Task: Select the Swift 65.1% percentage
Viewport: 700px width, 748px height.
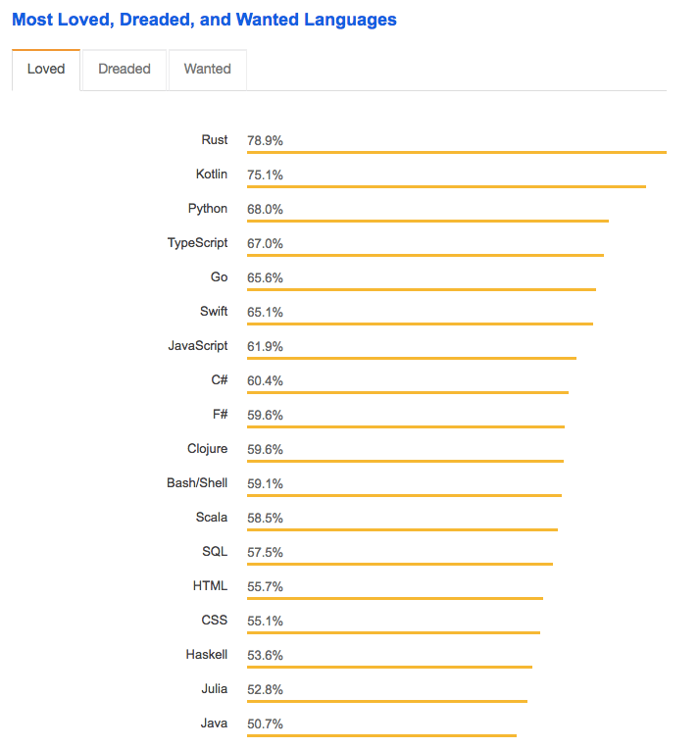Action: [x=266, y=313]
